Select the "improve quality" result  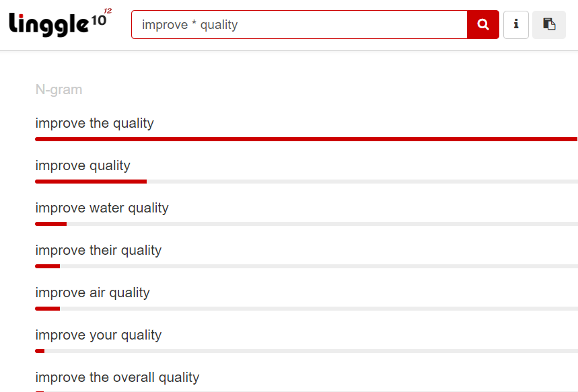click(x=83, y=165)
